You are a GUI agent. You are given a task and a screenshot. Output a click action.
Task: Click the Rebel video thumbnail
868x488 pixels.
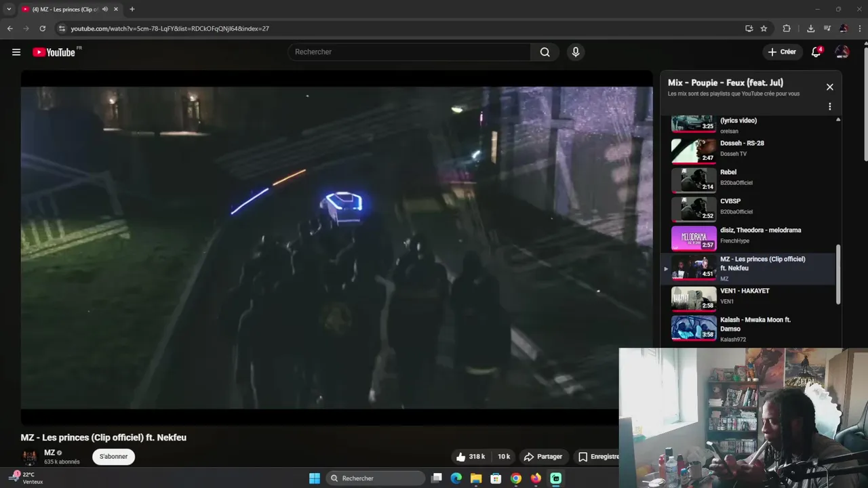pyautogui.click(x=694, y=180)
